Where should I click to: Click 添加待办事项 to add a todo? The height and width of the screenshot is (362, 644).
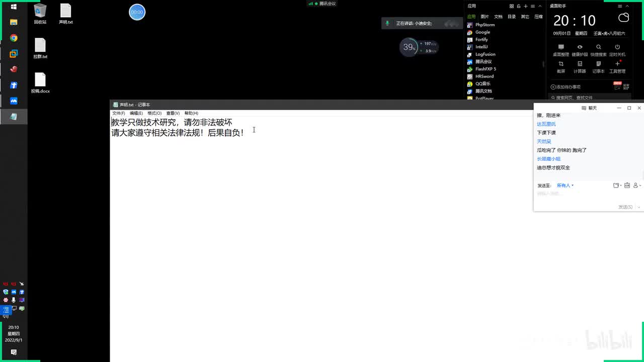(x=566, y=87)
